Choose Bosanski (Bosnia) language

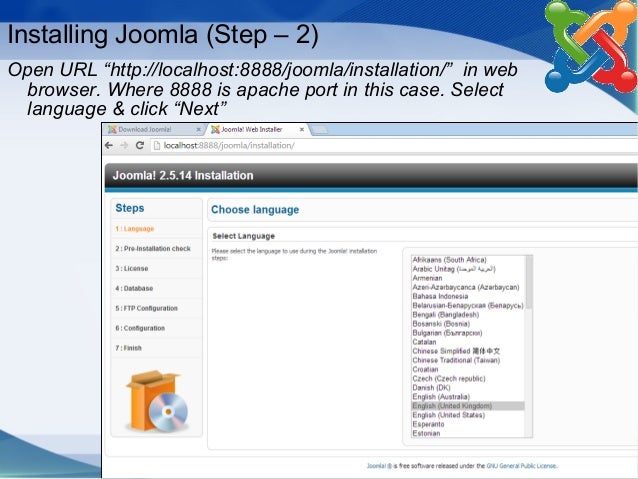468,324
